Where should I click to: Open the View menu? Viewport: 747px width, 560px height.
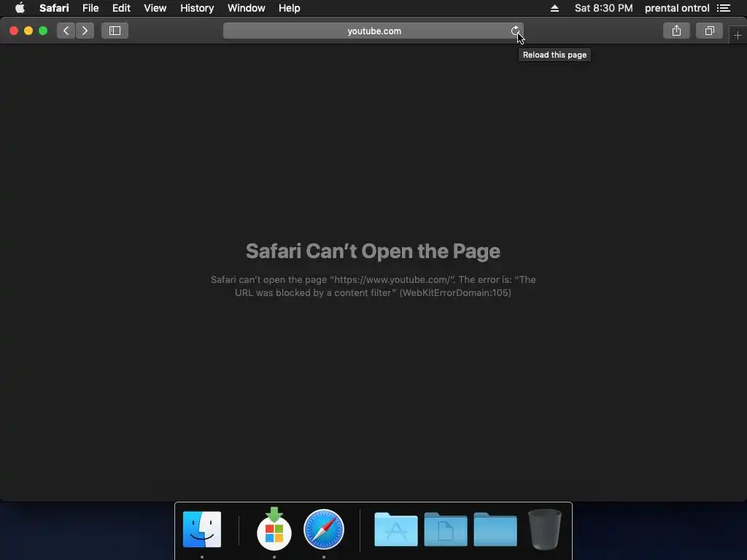click(x=155, y=8)
